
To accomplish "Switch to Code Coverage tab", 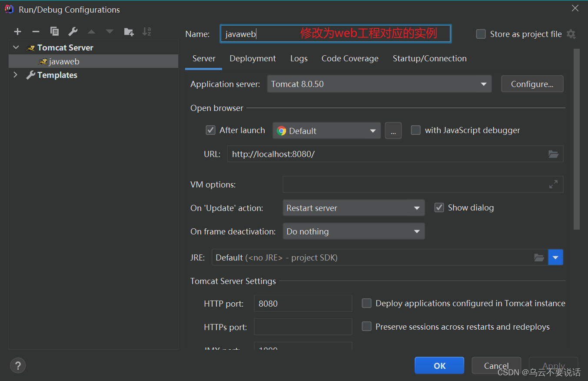I will coord(350,59).
